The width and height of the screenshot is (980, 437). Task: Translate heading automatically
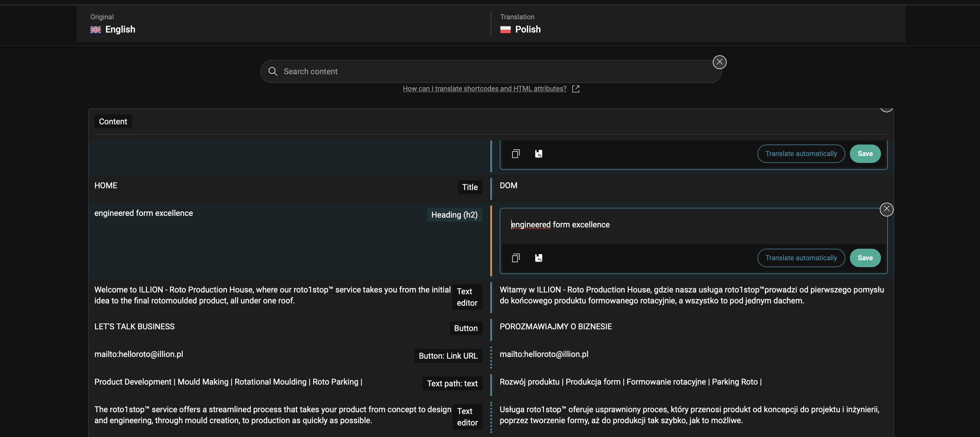801,258
